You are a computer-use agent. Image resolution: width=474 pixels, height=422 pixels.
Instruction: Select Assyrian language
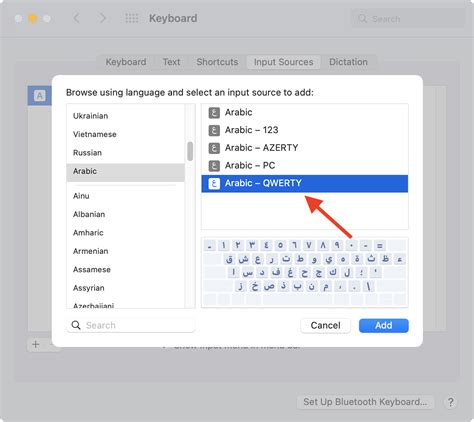[x=125, y=288]
